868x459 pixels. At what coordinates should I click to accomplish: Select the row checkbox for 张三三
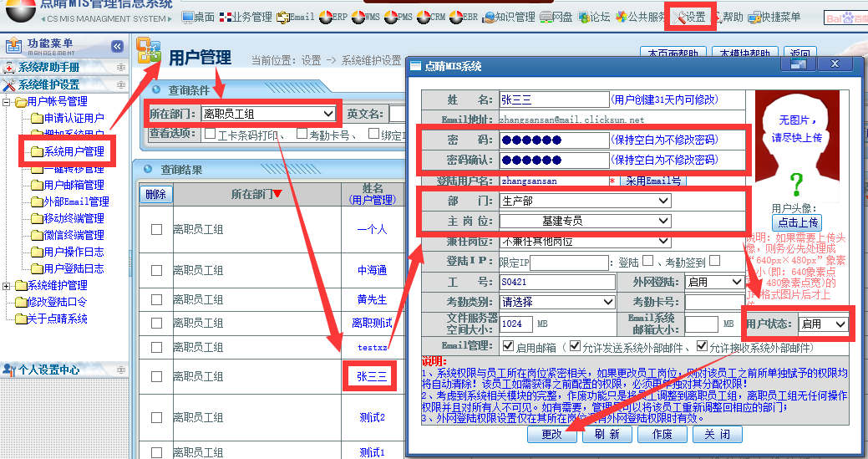156,376
